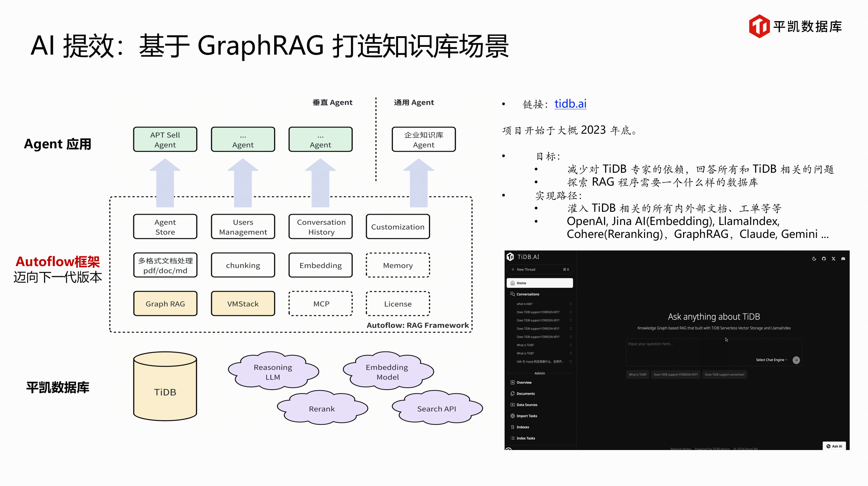This screenshot has height=486, width=868.
Task: Delete the 'what is tidb?' conversation
Action: coord(571,304)
